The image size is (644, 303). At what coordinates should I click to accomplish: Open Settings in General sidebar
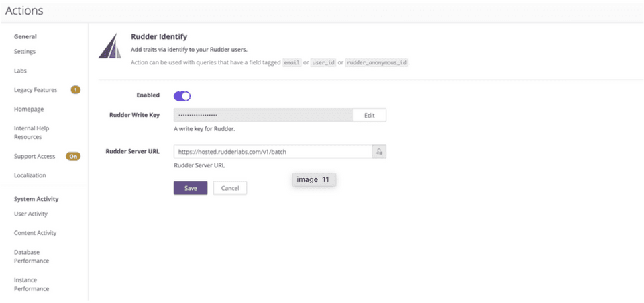click(x=25, y=51)
